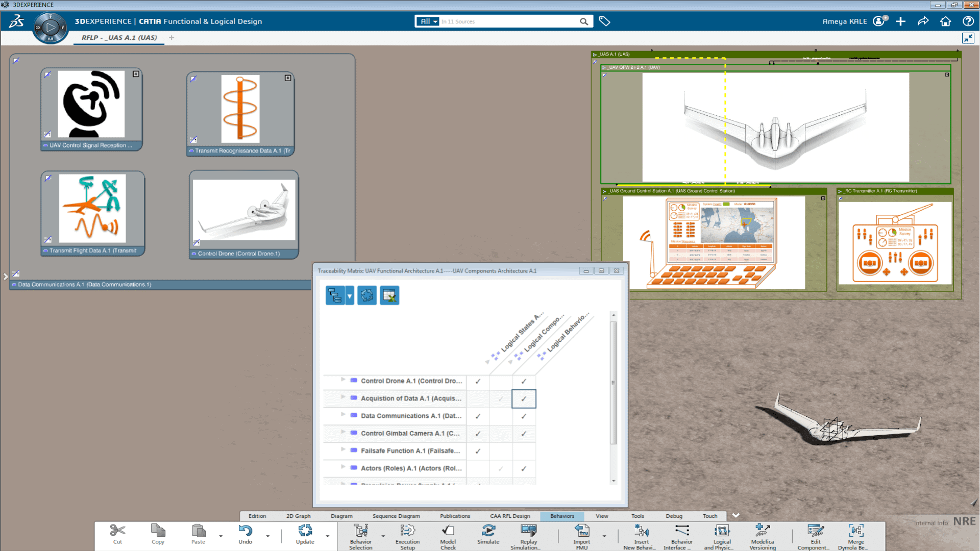Expand the Control Drone A.1 matrix row
Image resolution: width=980 pixels, height=551 pixels.
click(x=343, y=380)
